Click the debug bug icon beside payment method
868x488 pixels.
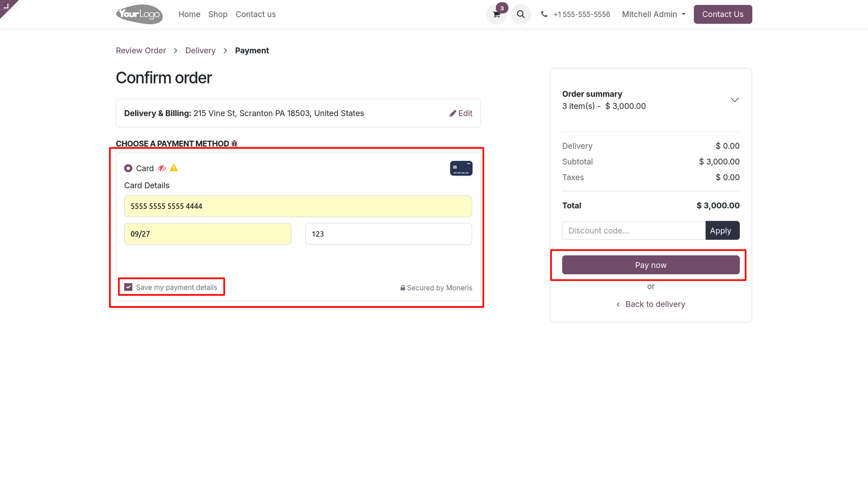click(234, 144)
